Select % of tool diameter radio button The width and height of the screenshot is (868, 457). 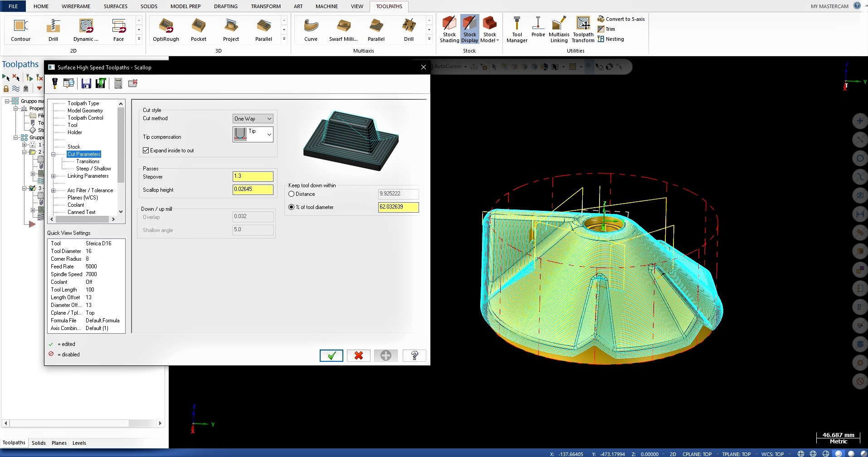point(292,207)
